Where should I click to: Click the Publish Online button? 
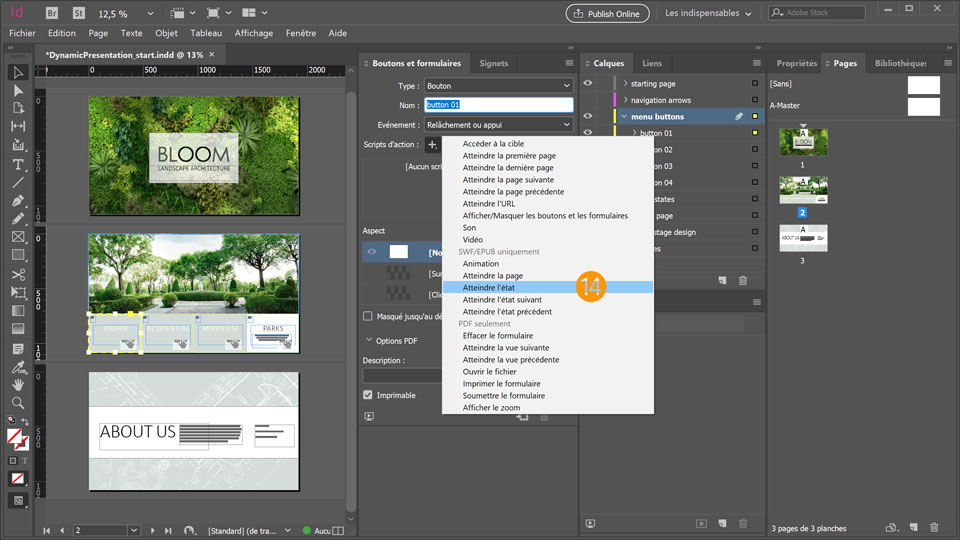tap(607, 13)
